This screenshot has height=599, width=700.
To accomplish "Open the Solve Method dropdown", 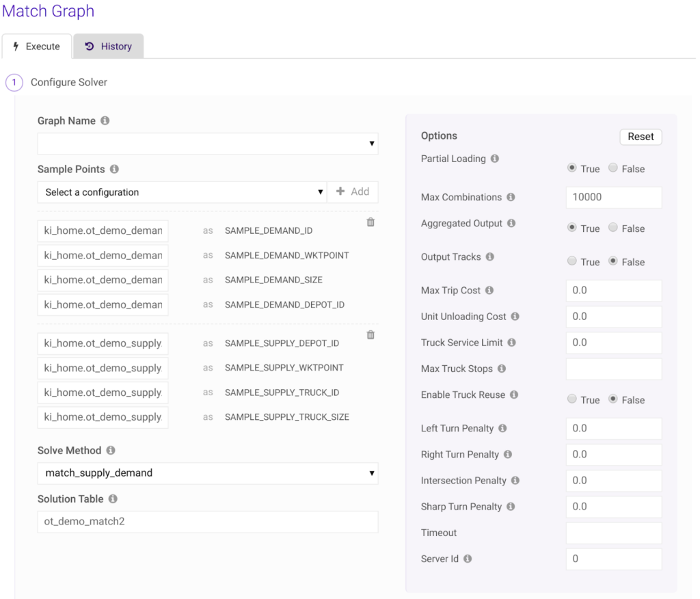I will tap(208, 473).
